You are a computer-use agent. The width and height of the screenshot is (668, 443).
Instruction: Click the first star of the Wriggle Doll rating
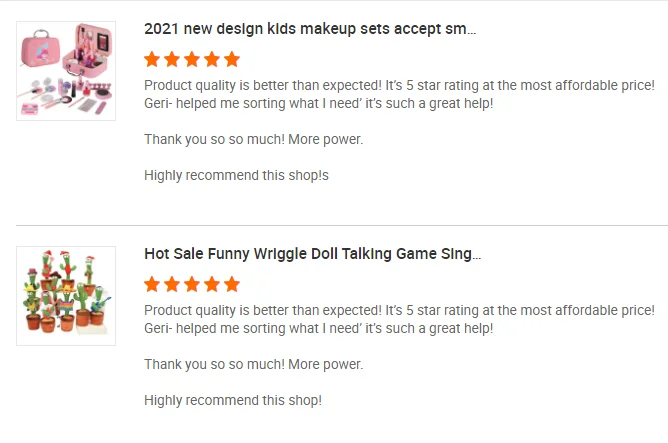[x=153, y=284]
